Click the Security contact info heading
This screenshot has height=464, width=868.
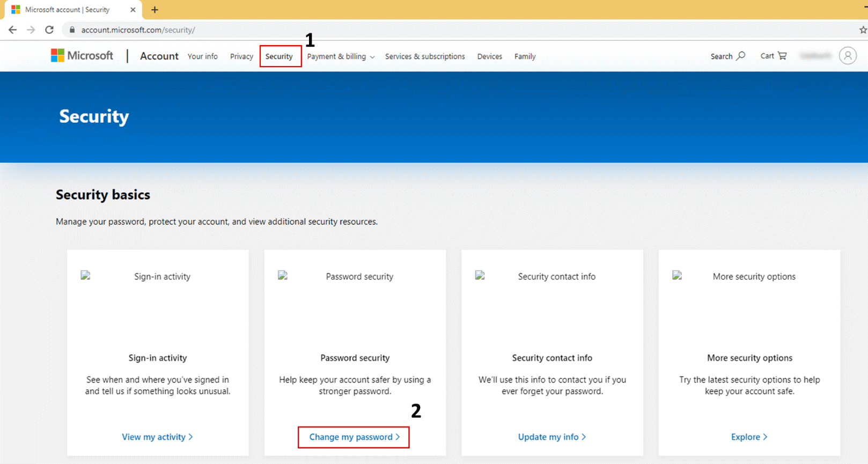(552, 358)
